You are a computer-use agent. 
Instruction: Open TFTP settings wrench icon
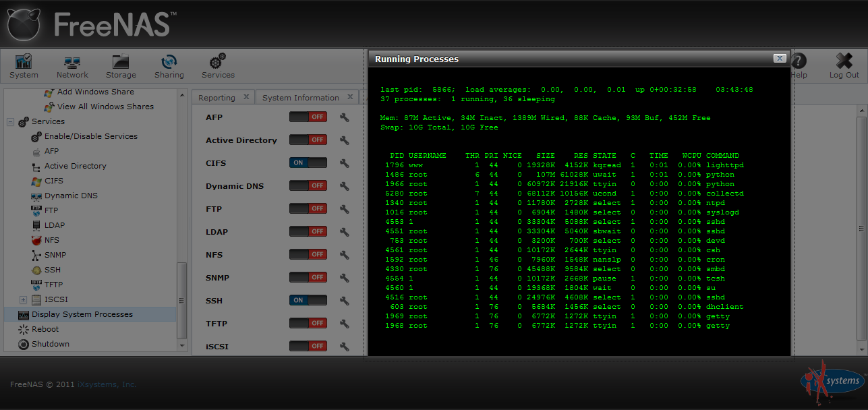point(344,324)
